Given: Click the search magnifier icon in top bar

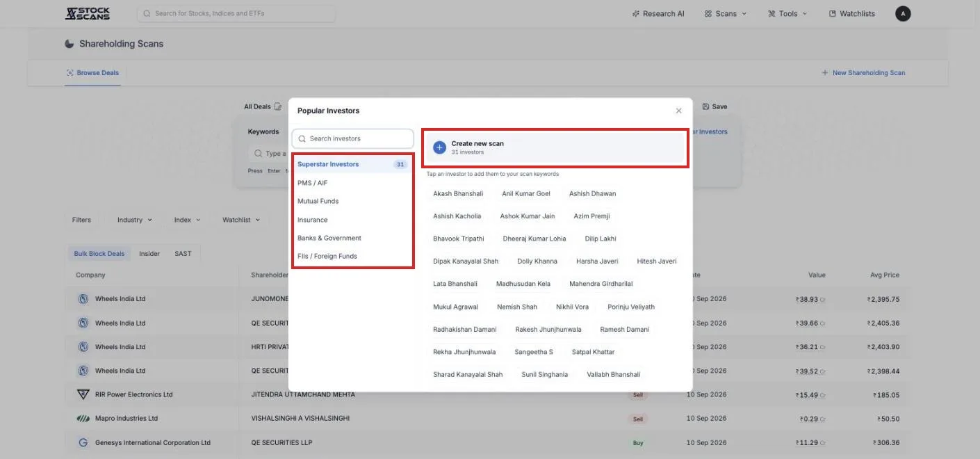Looking at the screenshot, I should 147,13.
